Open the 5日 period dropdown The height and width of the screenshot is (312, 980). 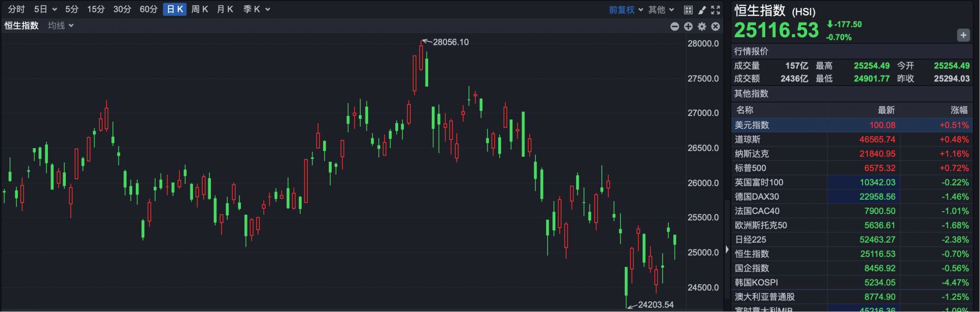45,9
